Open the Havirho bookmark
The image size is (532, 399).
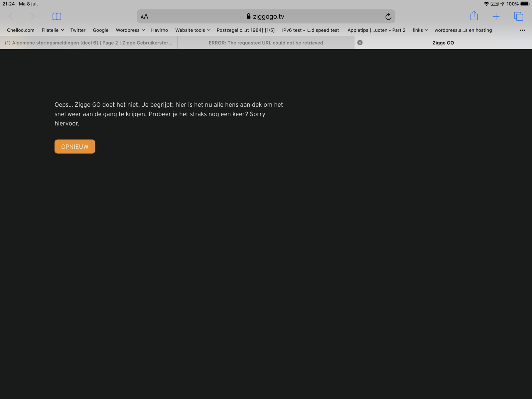tap(160, 30)
